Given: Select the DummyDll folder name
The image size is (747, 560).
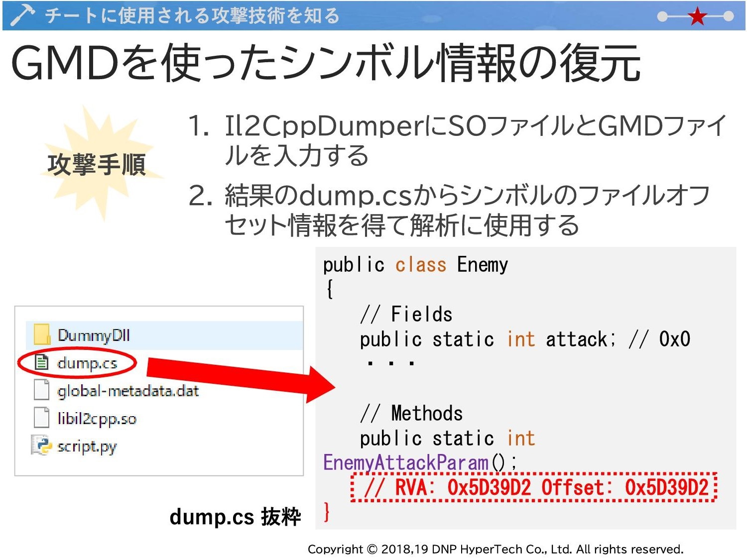Looking at the screenshot, I should pyautogui.click(x=94, y=335).
